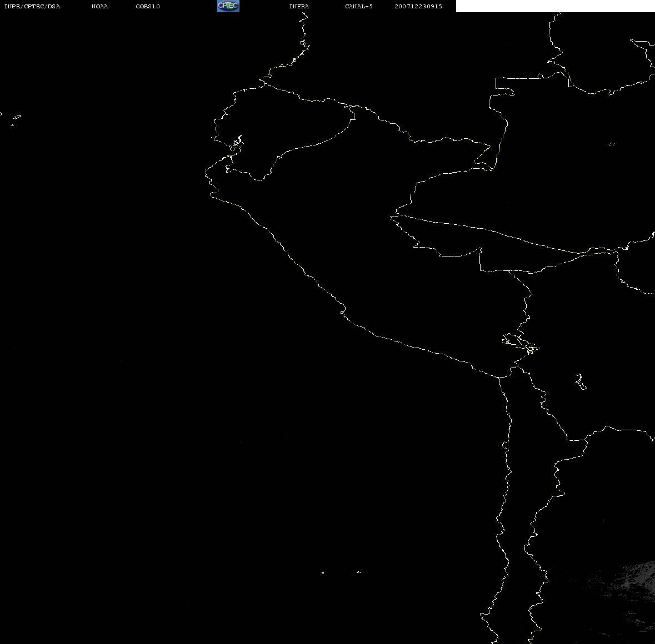Click the INFRA header text

(299, 7)
